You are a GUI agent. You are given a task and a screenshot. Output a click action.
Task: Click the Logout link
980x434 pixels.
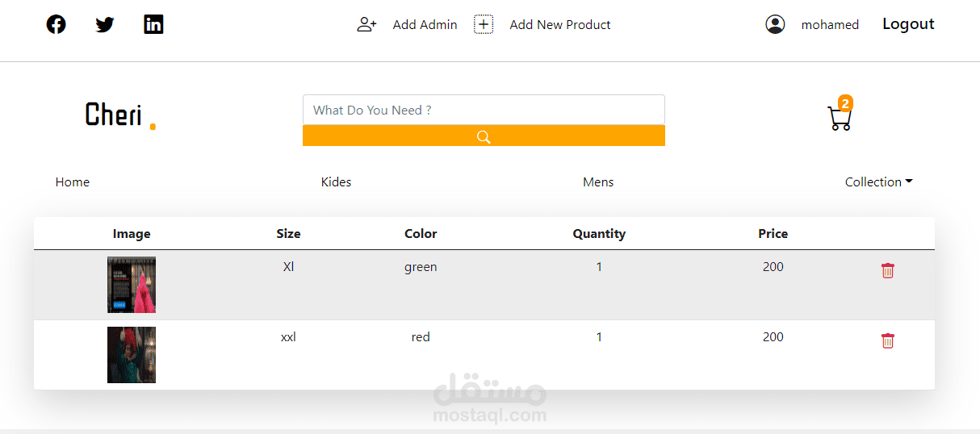click(x=908, y=24)
